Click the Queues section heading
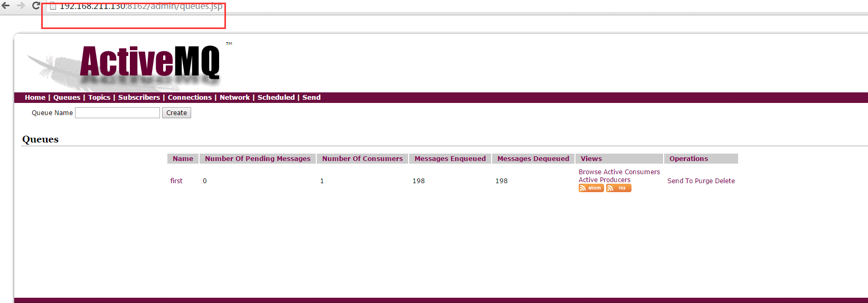868x303 pixels. 40,139
